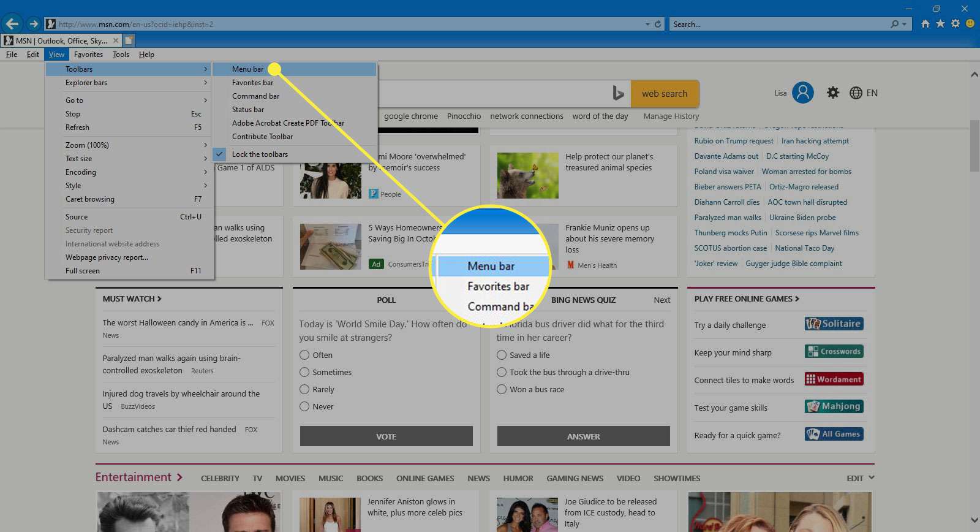
Task: Open the bear photo thumbnail
Action: coord(527,175)
